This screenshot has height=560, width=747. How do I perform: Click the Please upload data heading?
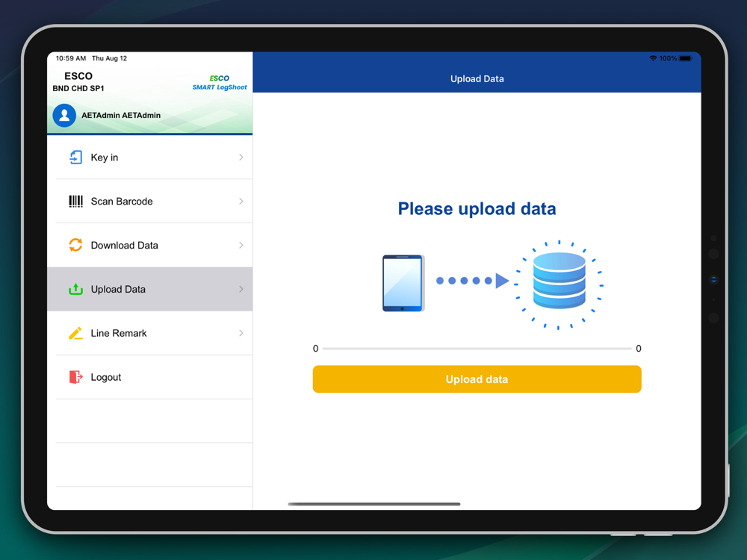[477, 209]
